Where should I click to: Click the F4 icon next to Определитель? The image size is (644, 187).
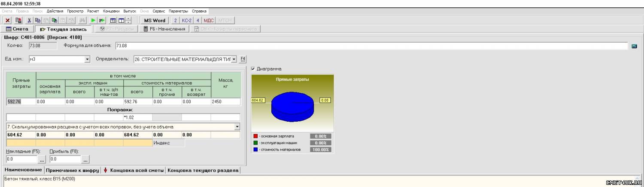(243, 59)
